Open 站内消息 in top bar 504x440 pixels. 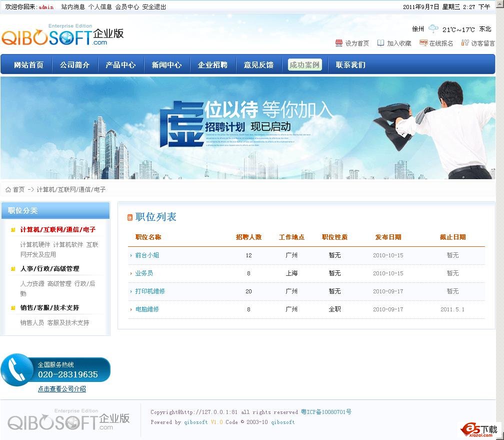pos(73,7)
